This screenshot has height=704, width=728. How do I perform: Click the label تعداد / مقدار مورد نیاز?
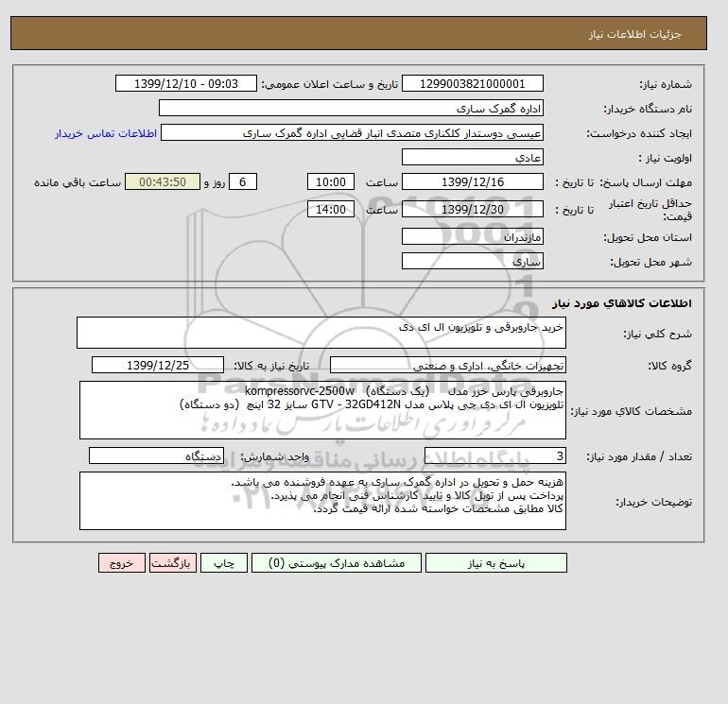(x=639, y=456)
